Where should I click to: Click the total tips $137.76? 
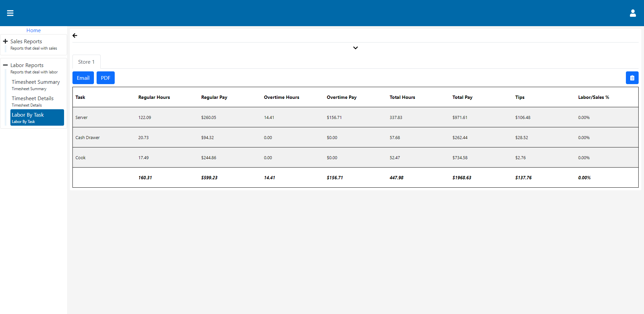pyautogui.click(x=523, y=178)
